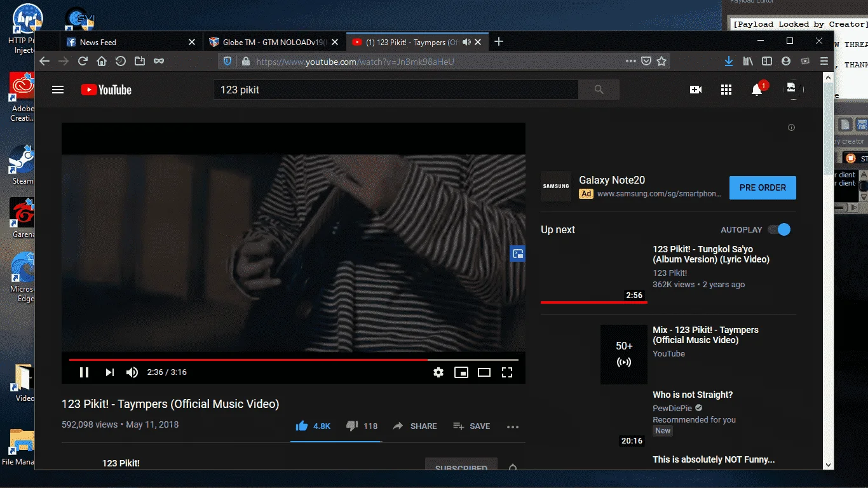Viewport: 868px width, 488px height.
Task: Enter full screen video mode
Action: coord(507,372)
